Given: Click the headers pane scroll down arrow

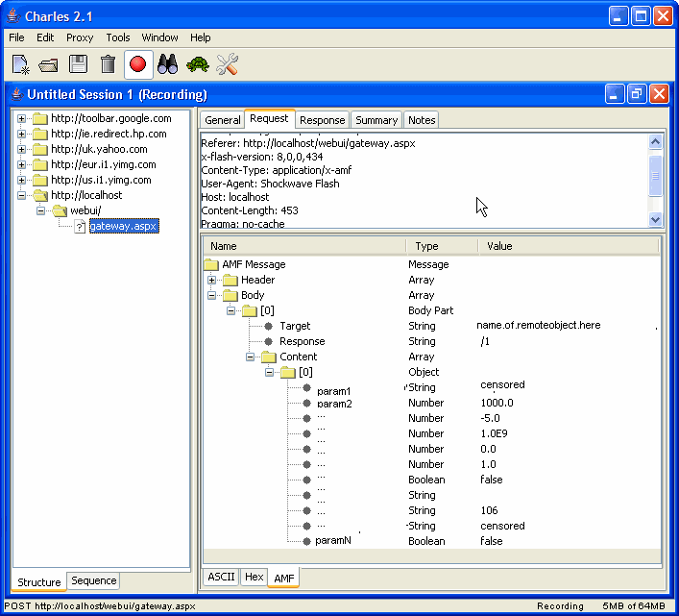Looking at the screenshot, I should click(x=655, y=220).
